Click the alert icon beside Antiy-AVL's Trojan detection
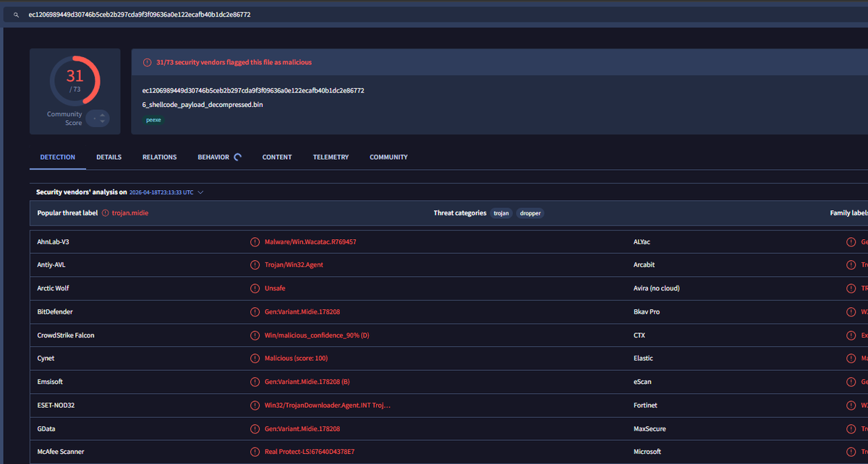The image size is (868, 464). point(255,265)
